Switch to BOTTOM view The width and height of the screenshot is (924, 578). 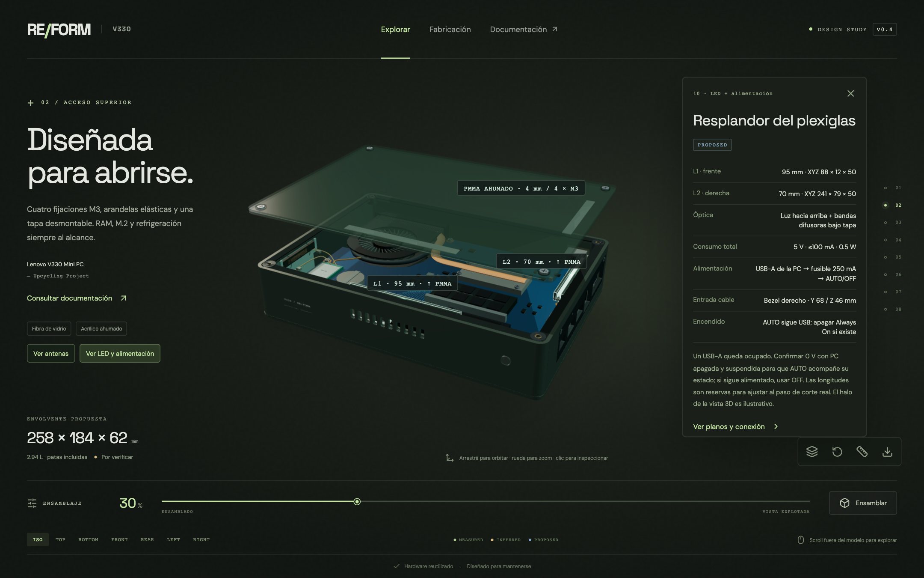click(88, 539)
